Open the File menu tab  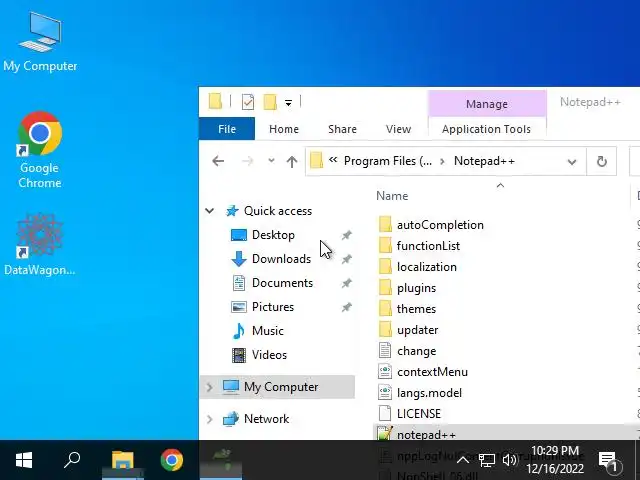click(x=227, y=129)
